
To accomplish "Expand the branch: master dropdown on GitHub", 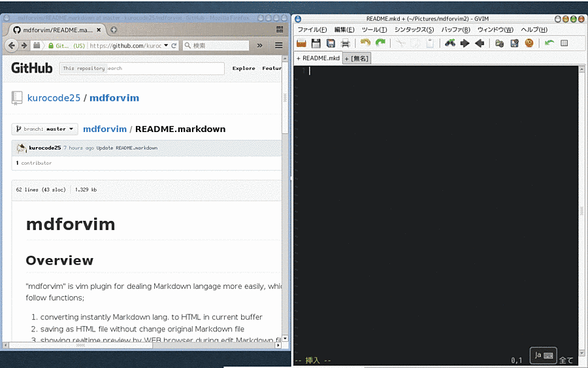I will point(44,129).
